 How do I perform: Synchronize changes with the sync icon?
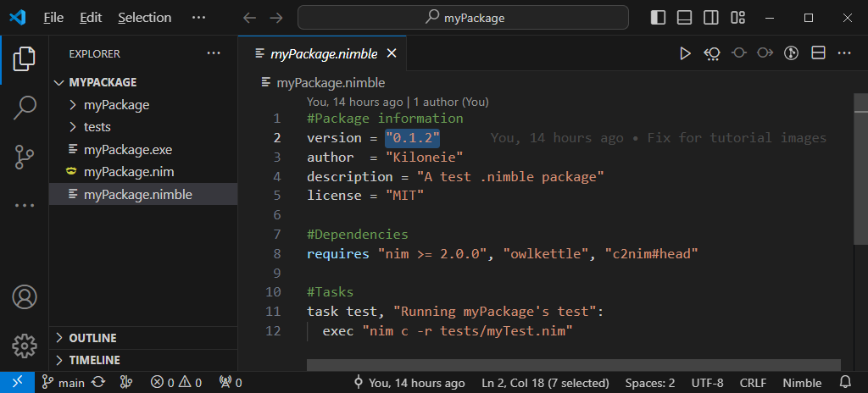(98, 383)
